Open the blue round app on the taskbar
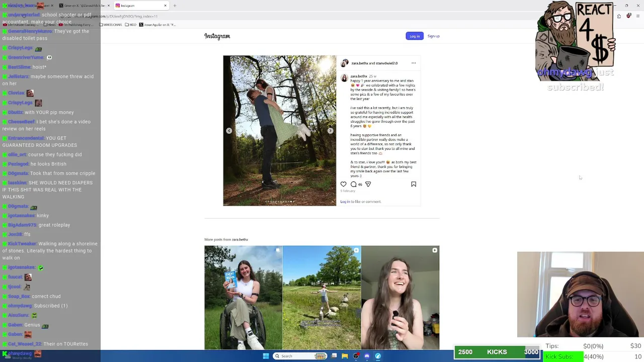Screen dimensions: 644x362 click(x=378, y=356)
